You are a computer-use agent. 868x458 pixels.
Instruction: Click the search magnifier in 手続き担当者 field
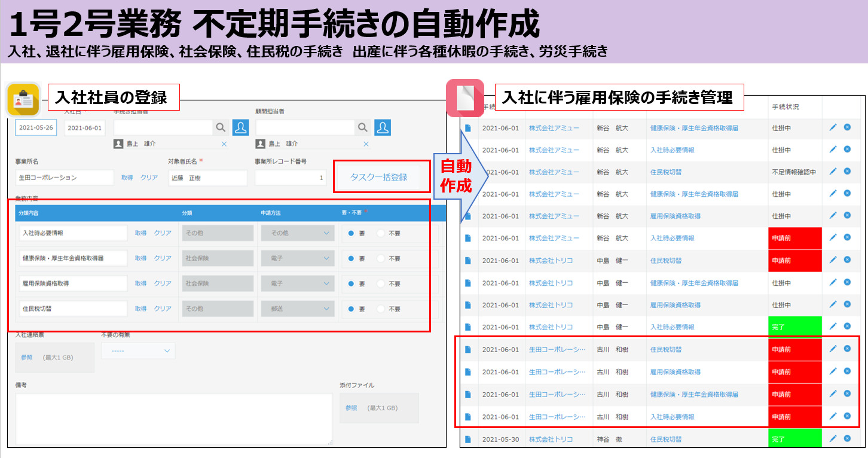[x=221, y=127]
